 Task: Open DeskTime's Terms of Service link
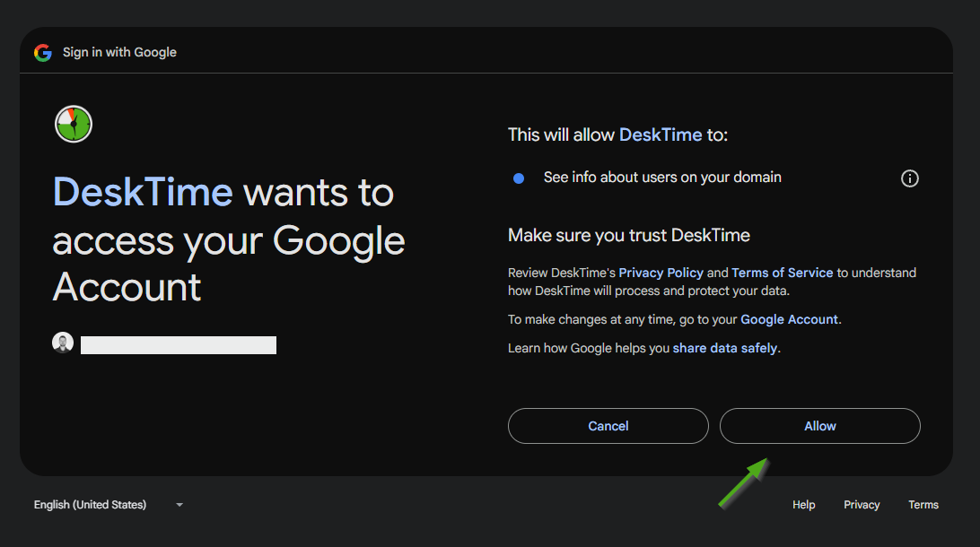[x=782, y=273]
